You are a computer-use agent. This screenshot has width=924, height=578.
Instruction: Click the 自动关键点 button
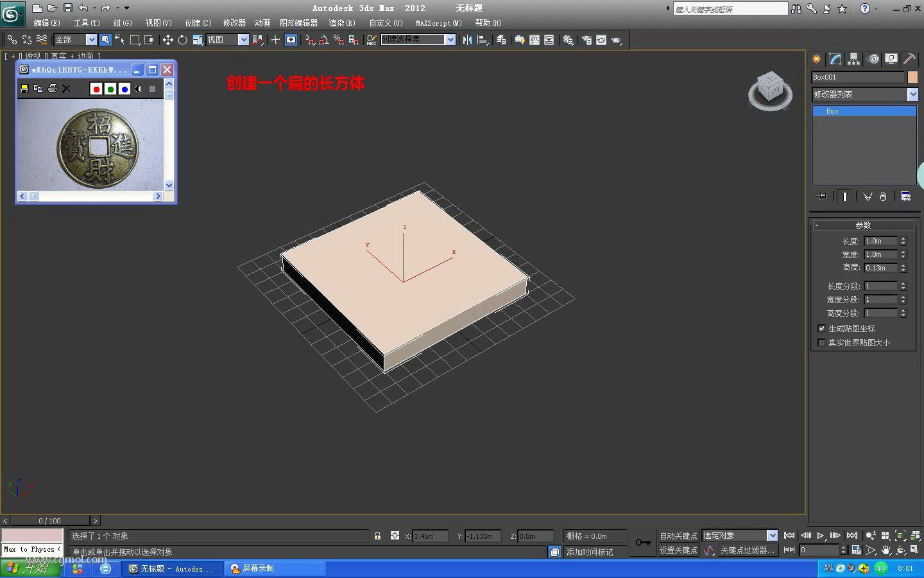pos(678,536)
